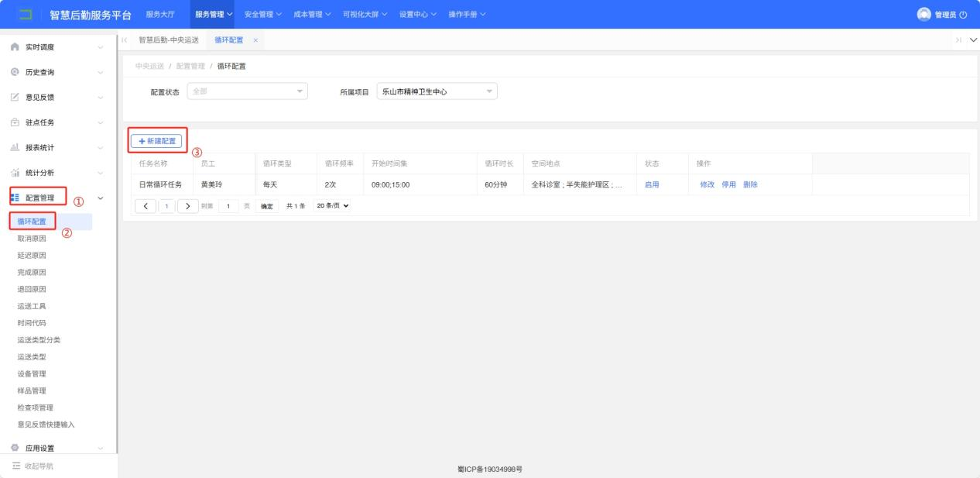Close the 循环配置 tab
The height and width of the screenshot is (478, 980).
click(x=255, y=40)
